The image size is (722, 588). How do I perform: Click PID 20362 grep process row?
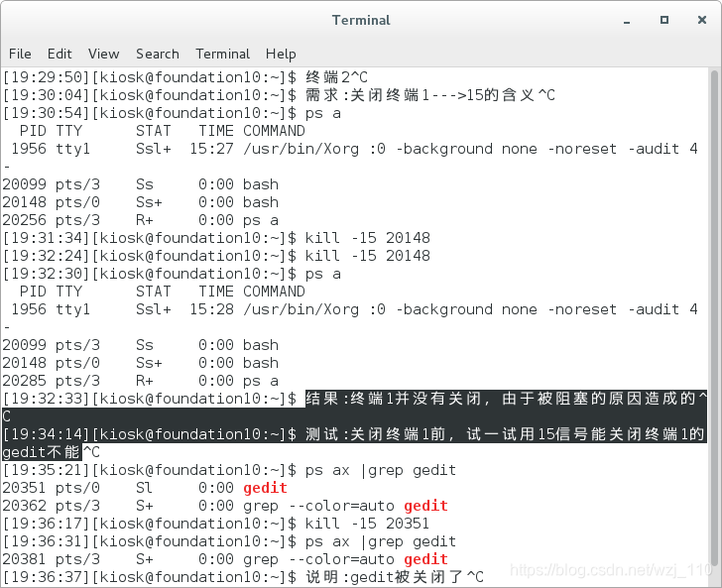tap(225, 506)
